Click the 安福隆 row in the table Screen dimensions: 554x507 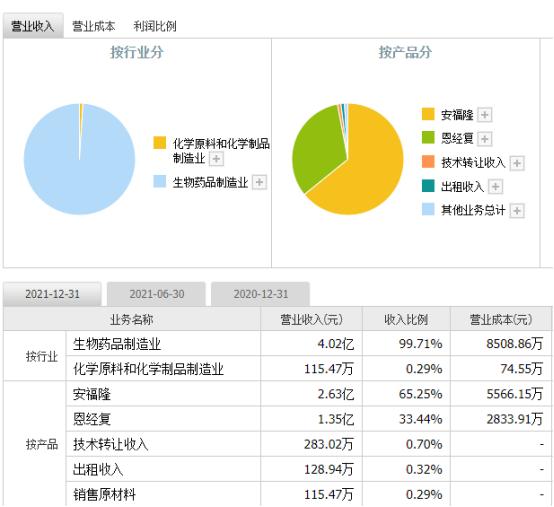pos(308,394)
